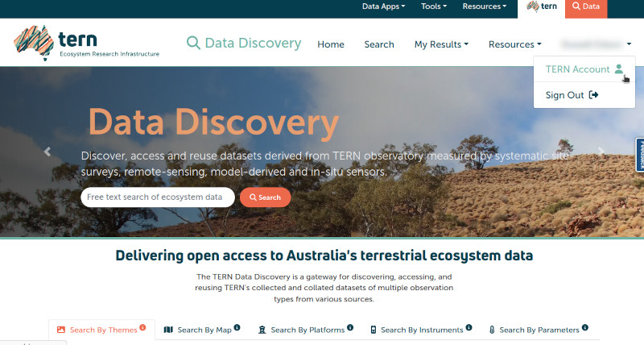Expand the My Results menu

tap(441, 44)
